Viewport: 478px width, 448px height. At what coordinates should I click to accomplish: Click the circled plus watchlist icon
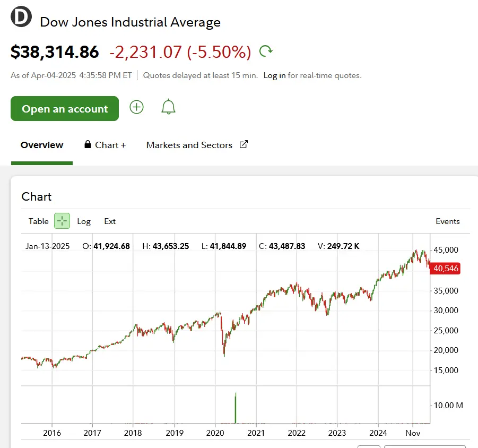137,107
